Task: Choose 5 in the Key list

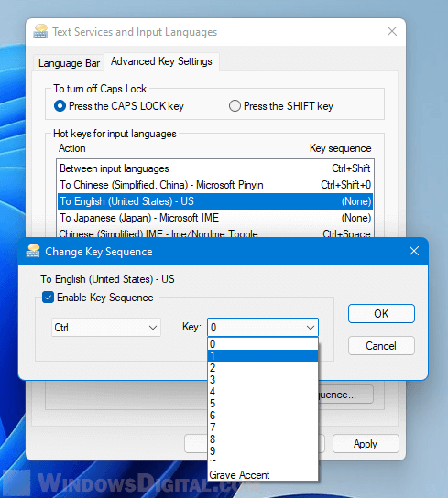Action: click(x=263, y=404)
